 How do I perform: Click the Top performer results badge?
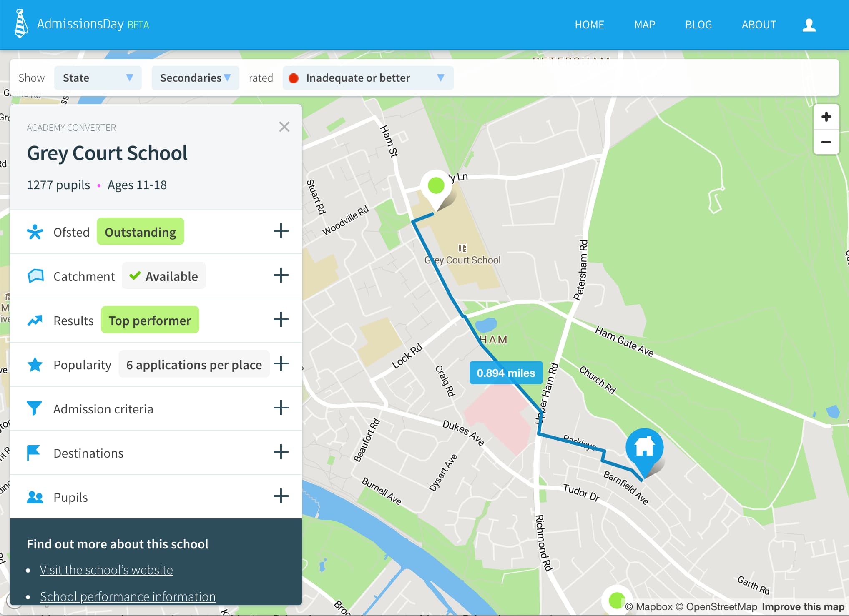[x=150, y=320]
